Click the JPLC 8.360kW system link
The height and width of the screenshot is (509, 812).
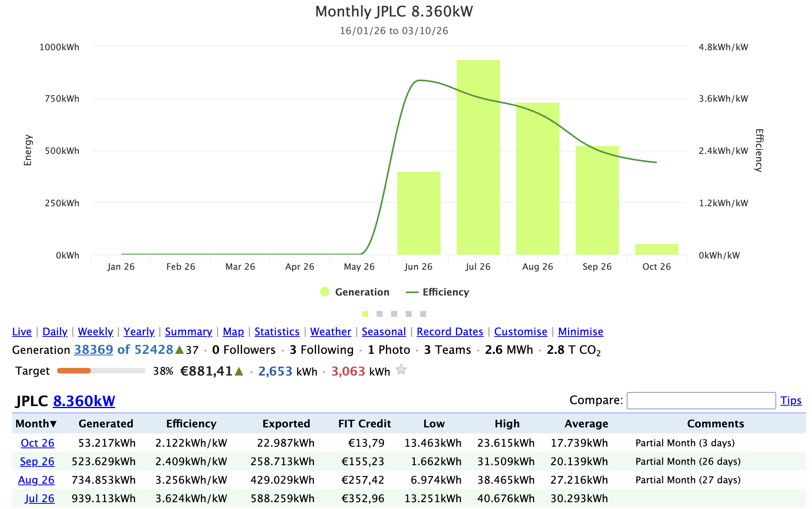[x=84, y=401]
